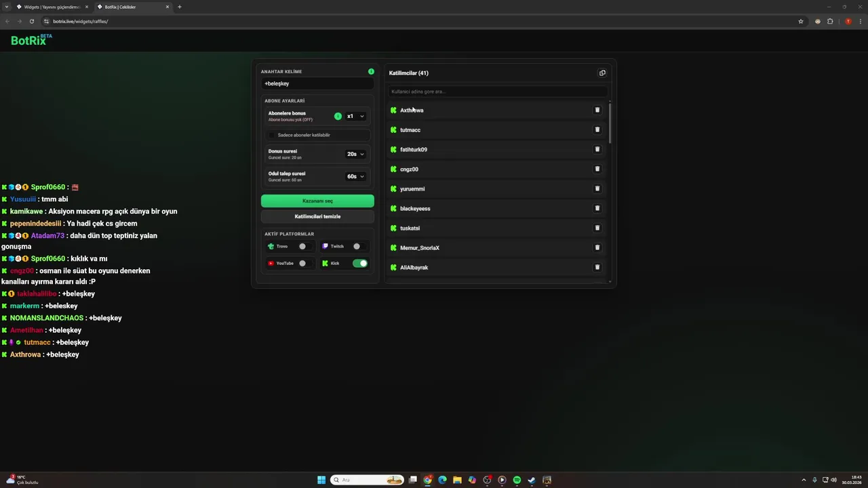Click chat username Atadam73
Viewport: 868px width, 488px height.
47,236
